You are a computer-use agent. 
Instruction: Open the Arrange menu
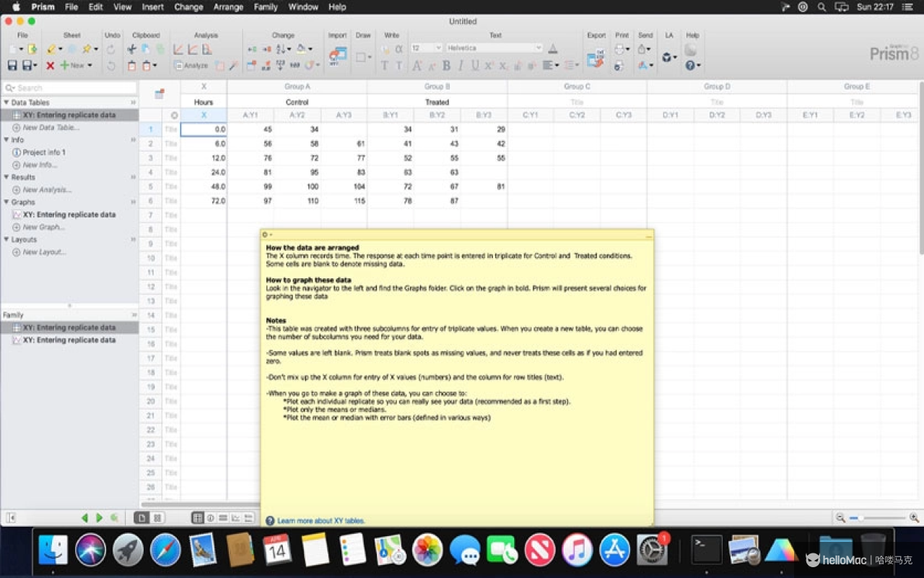click(x=228, y=7)
